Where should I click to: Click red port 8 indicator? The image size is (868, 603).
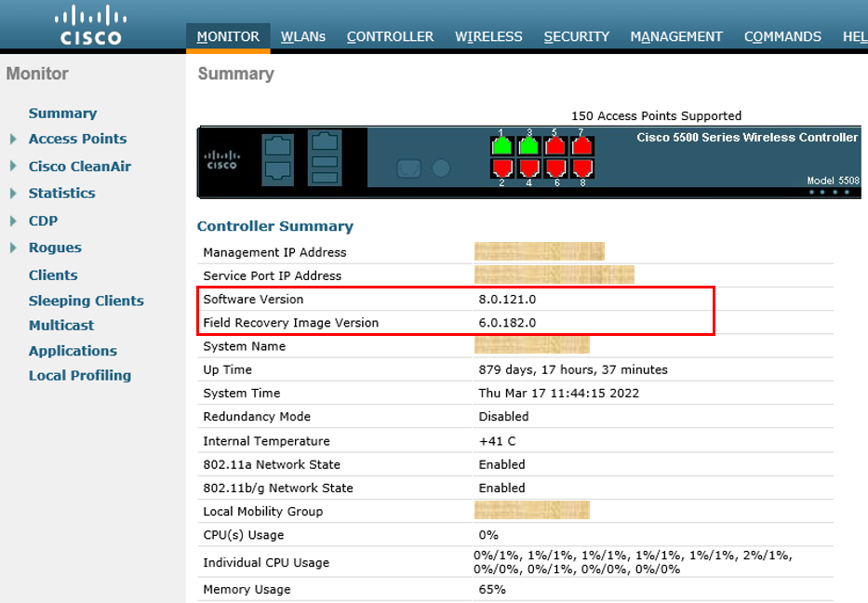pyautogui.click(x=582, y=167)
